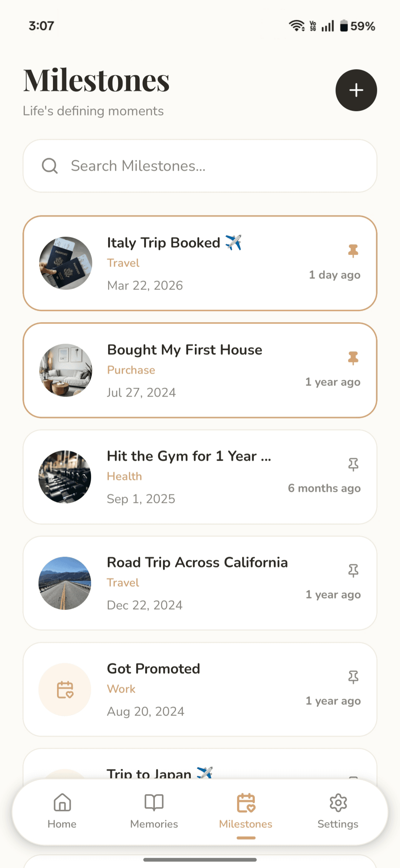
Task: Tap the Wi-Fi status icon
Action: tap(297, 26)
